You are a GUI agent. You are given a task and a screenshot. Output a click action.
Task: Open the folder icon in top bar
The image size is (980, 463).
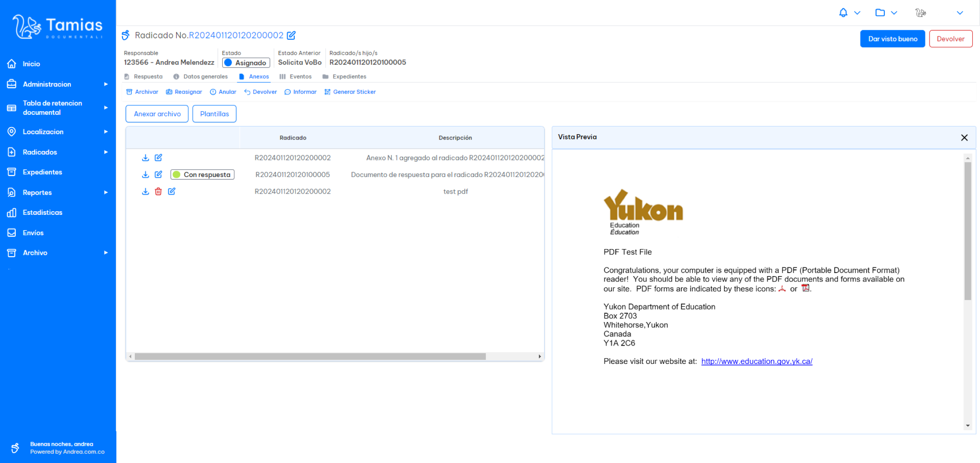coord(880,13)
